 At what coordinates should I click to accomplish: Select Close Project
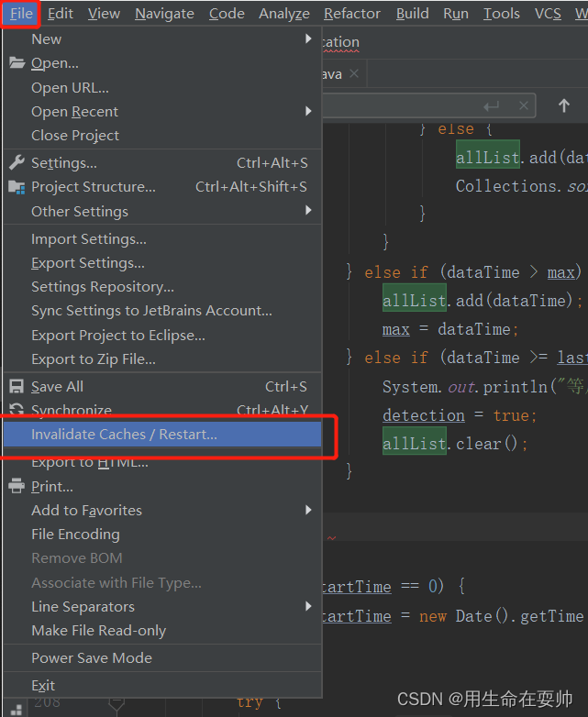162,136
